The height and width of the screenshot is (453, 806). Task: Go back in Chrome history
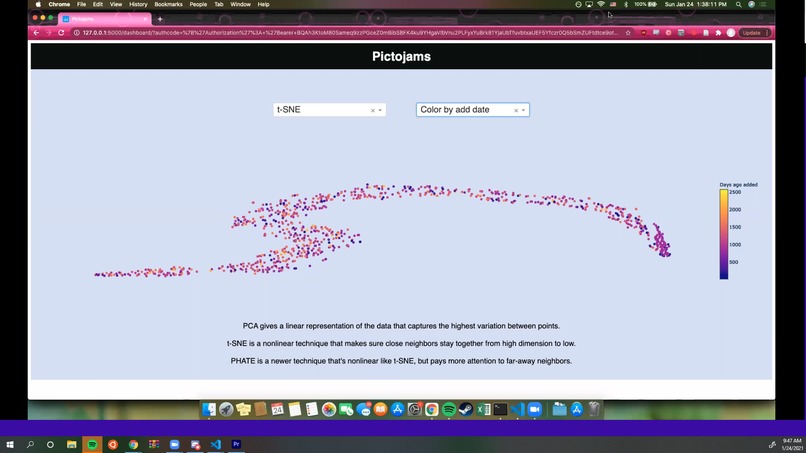pyautogui.click(x=36, y=32)
